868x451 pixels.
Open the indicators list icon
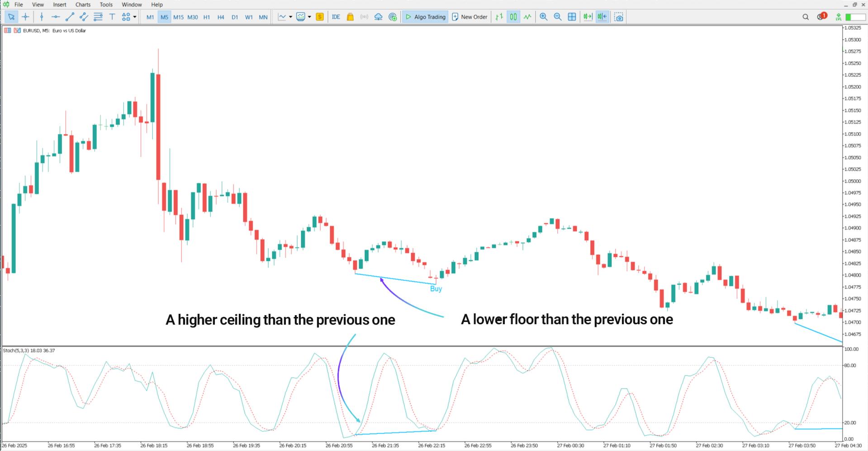click(x=301, y=17)
